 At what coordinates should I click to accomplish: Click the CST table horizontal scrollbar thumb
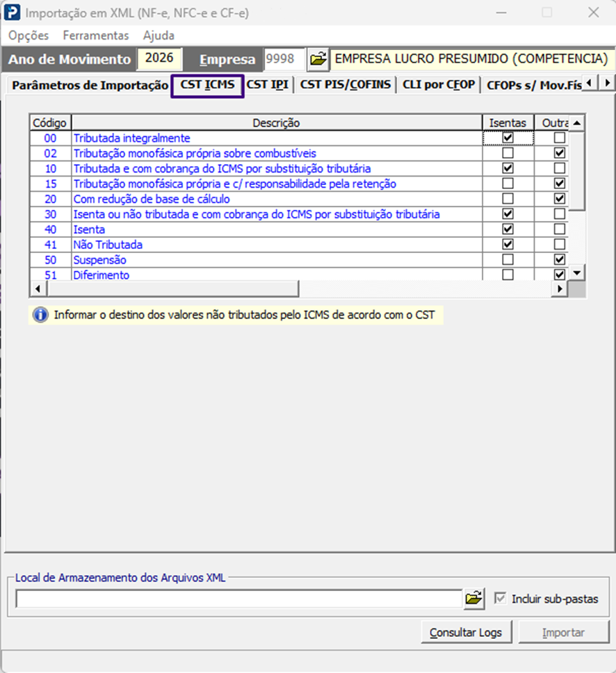coord(173,289)
